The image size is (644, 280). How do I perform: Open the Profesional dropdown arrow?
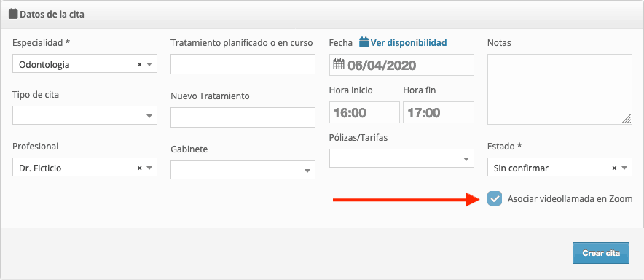149,168
